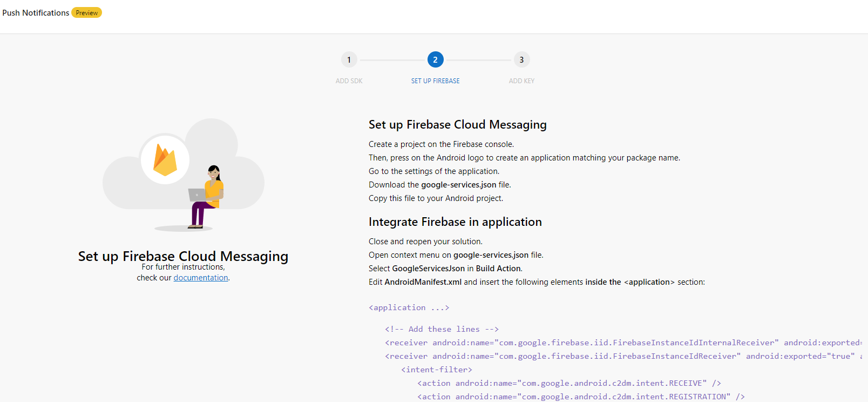The height and width of the screenshot is (402, 868).
Task: Click 'Copy this file to your Android project.'
Action: click(436, 198)
